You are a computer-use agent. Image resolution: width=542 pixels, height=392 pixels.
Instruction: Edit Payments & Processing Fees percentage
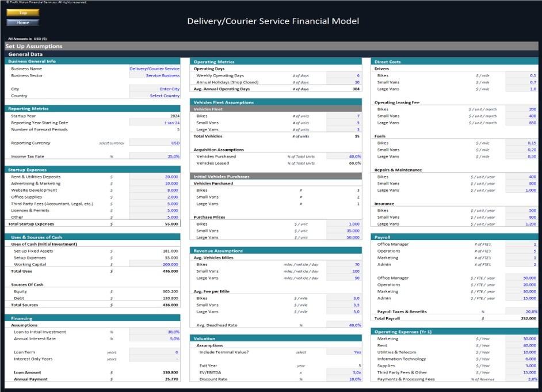(x=521, y=379)
